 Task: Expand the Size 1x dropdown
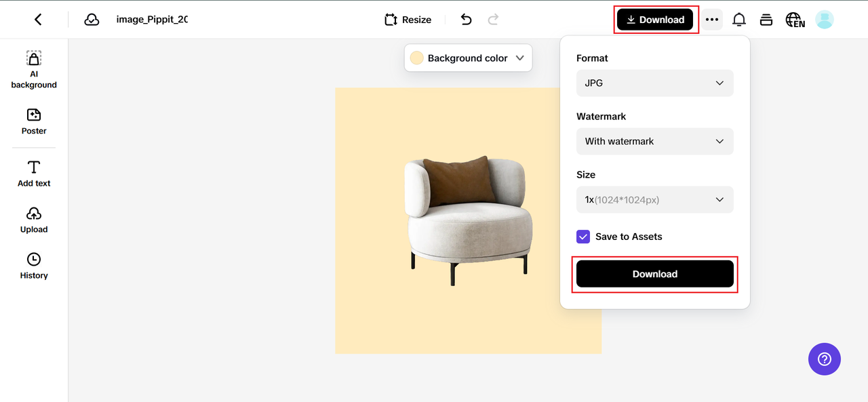tap(654, 199)
